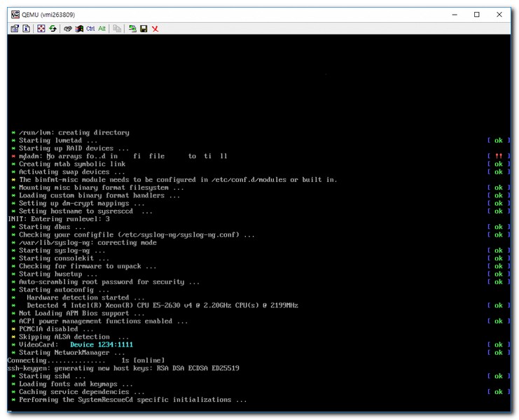Viewport: 519px width, 420px height.
Task: Focus the console at 'Starting sshd' line
Action: pos(53,377)
